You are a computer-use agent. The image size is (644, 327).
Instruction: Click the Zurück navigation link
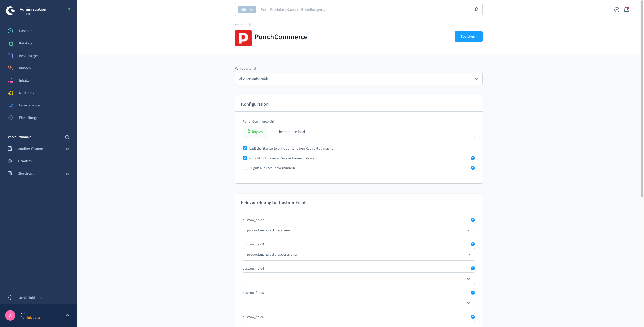click(x=243, y=25)
